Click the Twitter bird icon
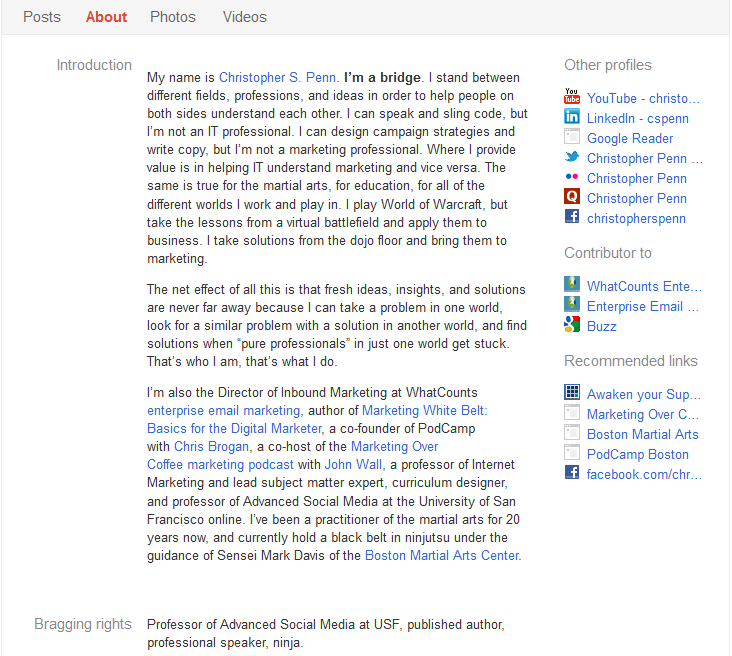 point(572,158)
